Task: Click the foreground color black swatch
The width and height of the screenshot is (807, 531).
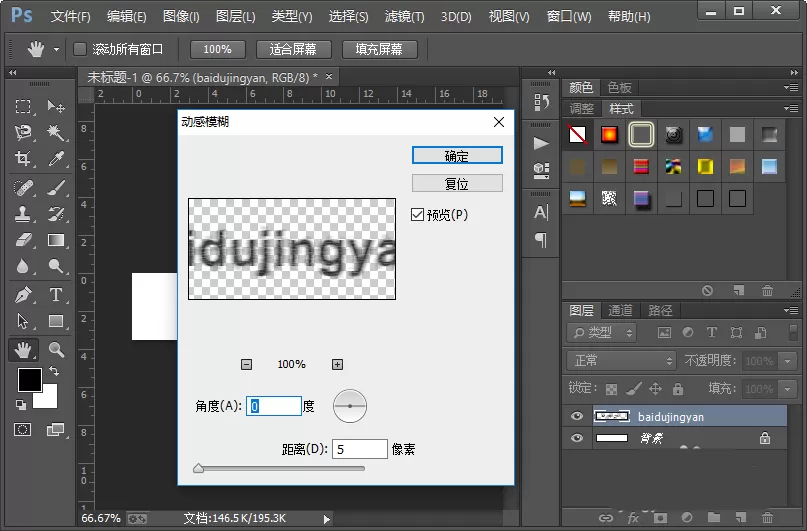Action: 30,380
